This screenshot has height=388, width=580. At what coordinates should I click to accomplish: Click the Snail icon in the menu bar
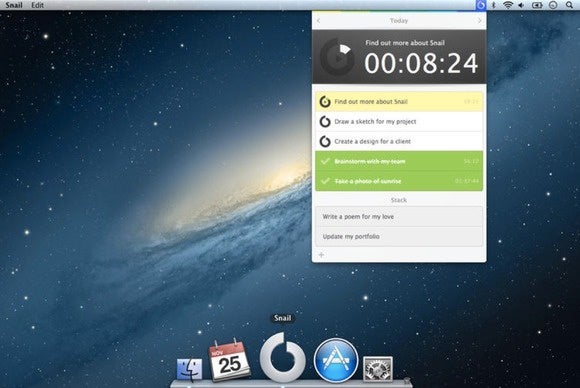[480, 5]
